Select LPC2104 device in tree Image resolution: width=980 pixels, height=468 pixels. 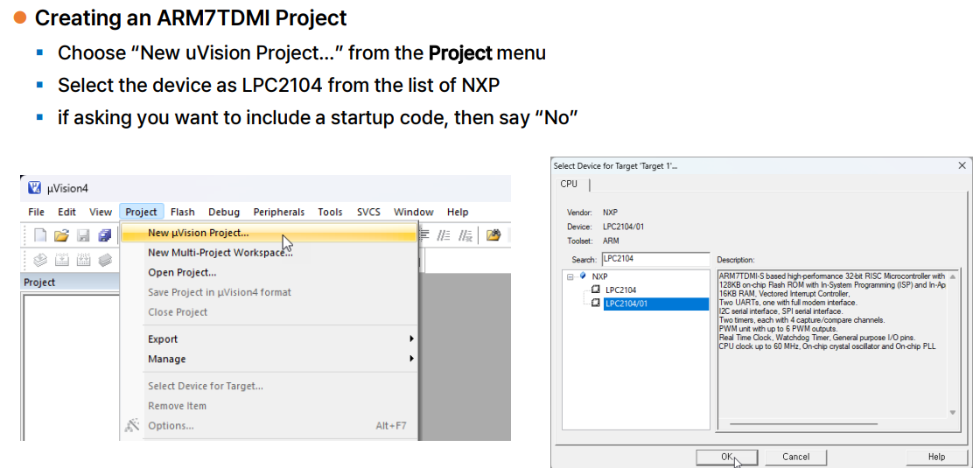coord(620,290)
